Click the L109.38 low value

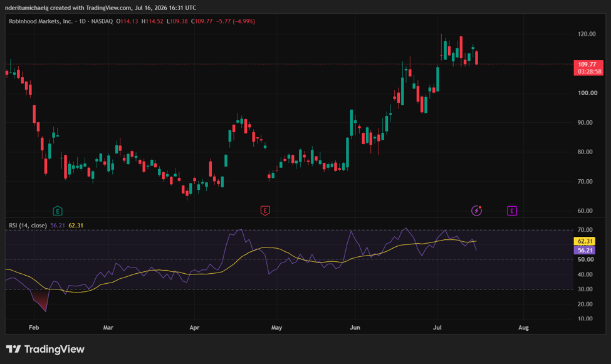177,21
